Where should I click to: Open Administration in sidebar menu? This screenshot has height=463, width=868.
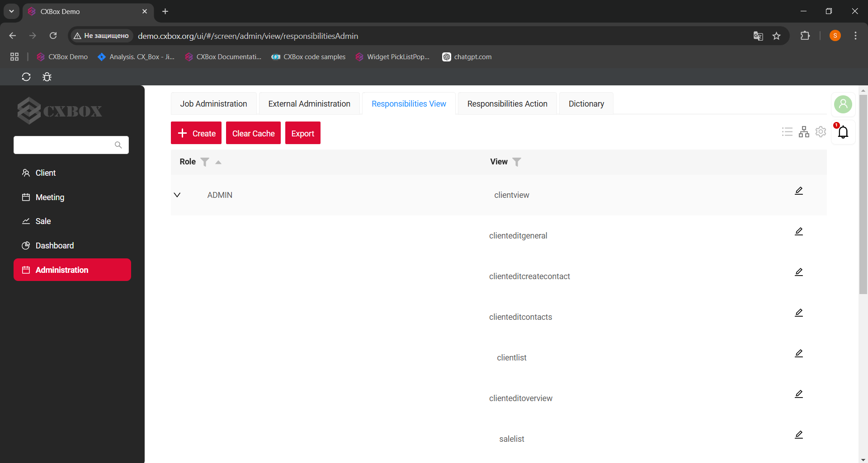(72, 270)
